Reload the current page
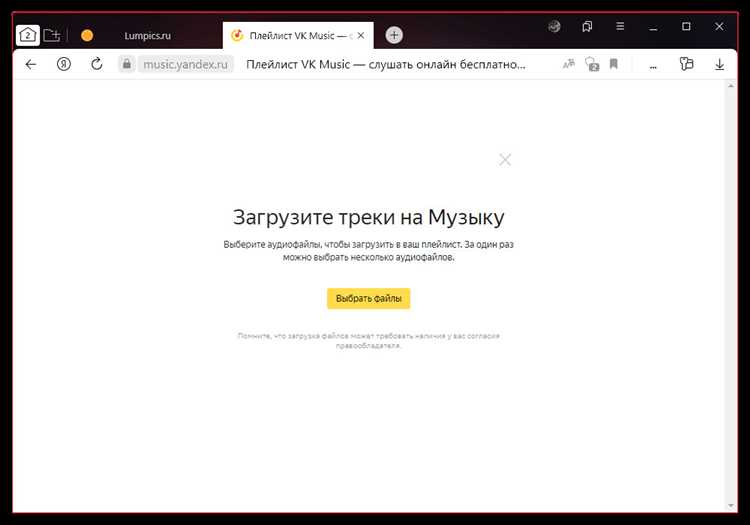 [x=97, y=64]
